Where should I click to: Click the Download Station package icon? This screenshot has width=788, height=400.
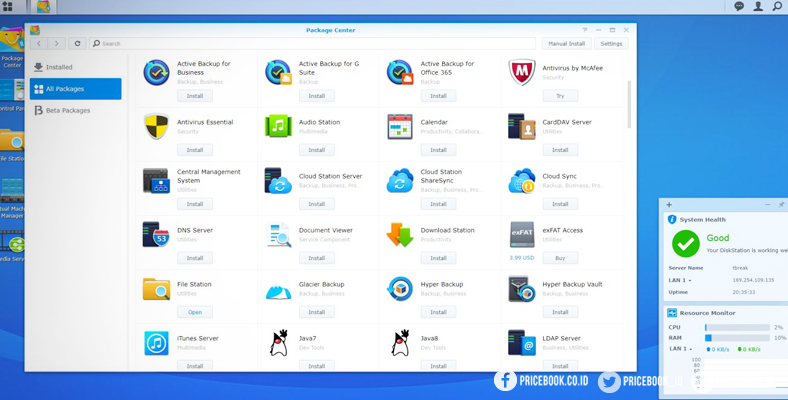(x=400, y=234)
